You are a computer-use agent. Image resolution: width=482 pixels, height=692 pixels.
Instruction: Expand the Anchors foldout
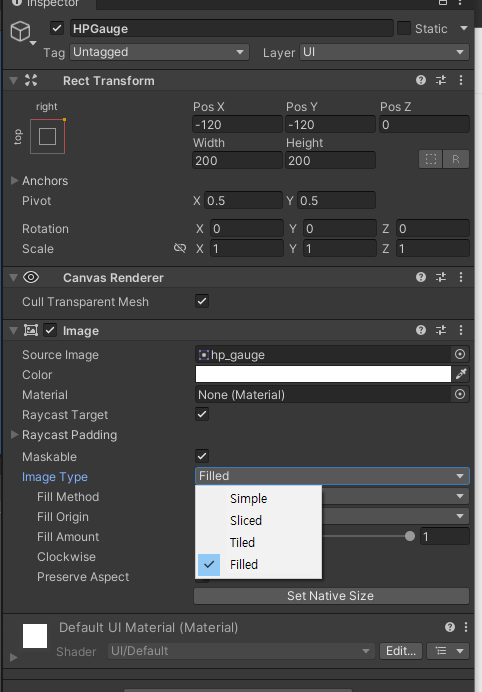(14, 181)
